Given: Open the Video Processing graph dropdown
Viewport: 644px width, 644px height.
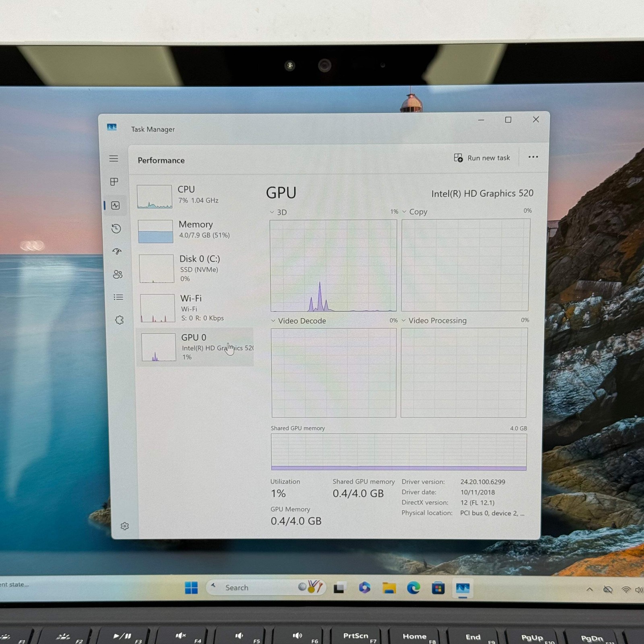Looking at the screenshot, I should [x=404, y=320].
